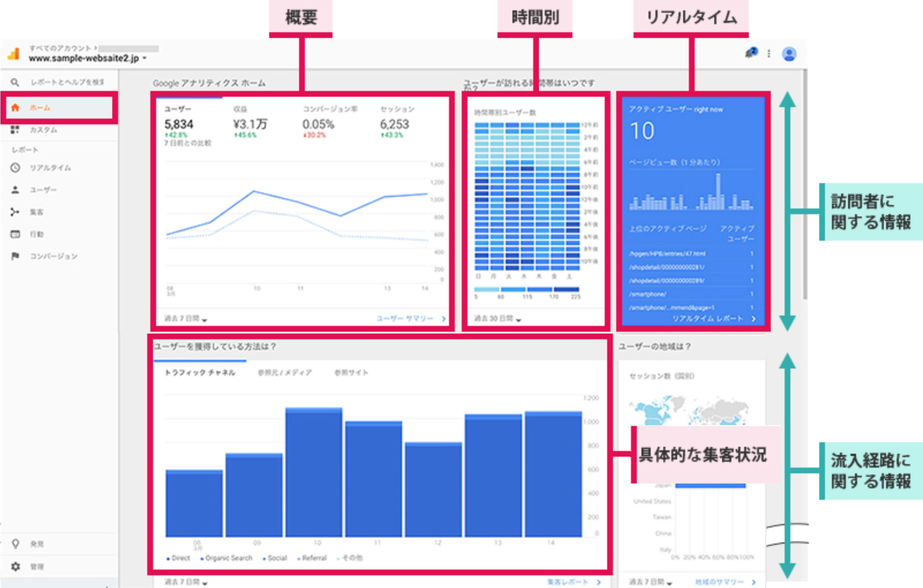Open the /shopdetail/000000000281/ active page
Screen dimensions: 923x588
pos(667,267)
